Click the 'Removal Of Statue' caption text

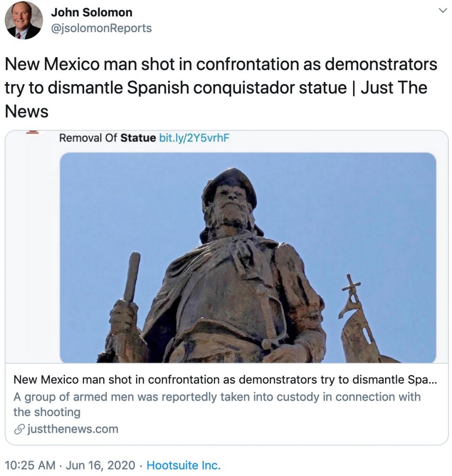click(107, 138)
